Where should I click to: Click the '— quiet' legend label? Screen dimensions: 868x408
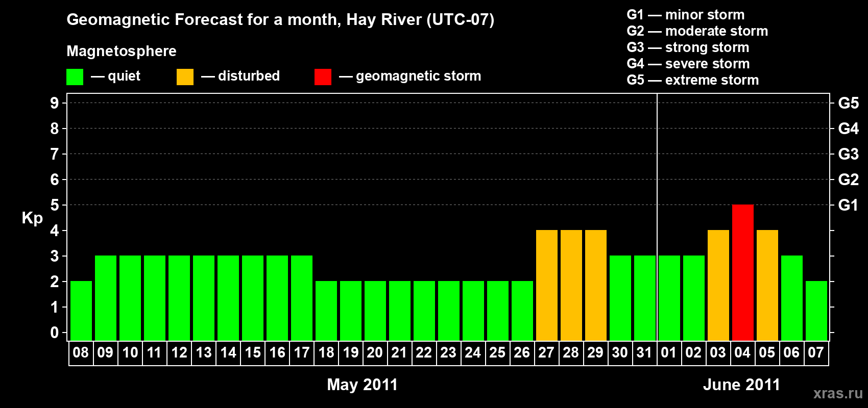coord(115,76)
